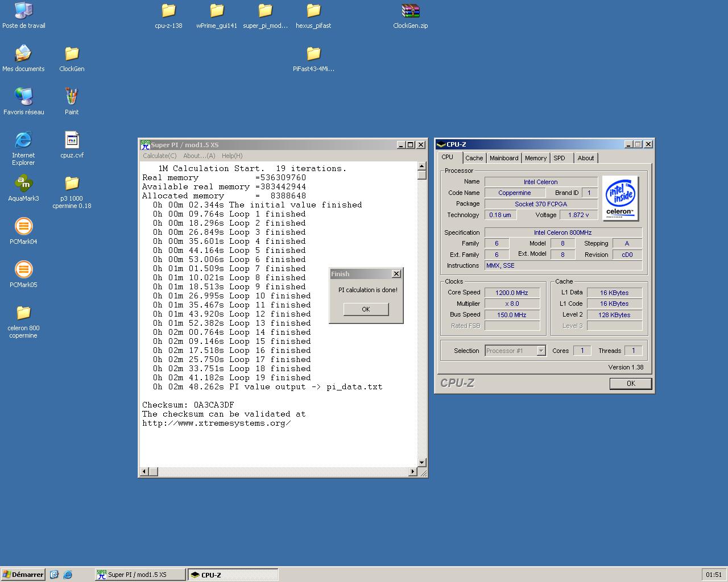The height and width of the screenshot is (582, 728).
Task: Click Super PI vertical scrollbar down arrow
Action: tap(421, 462)
